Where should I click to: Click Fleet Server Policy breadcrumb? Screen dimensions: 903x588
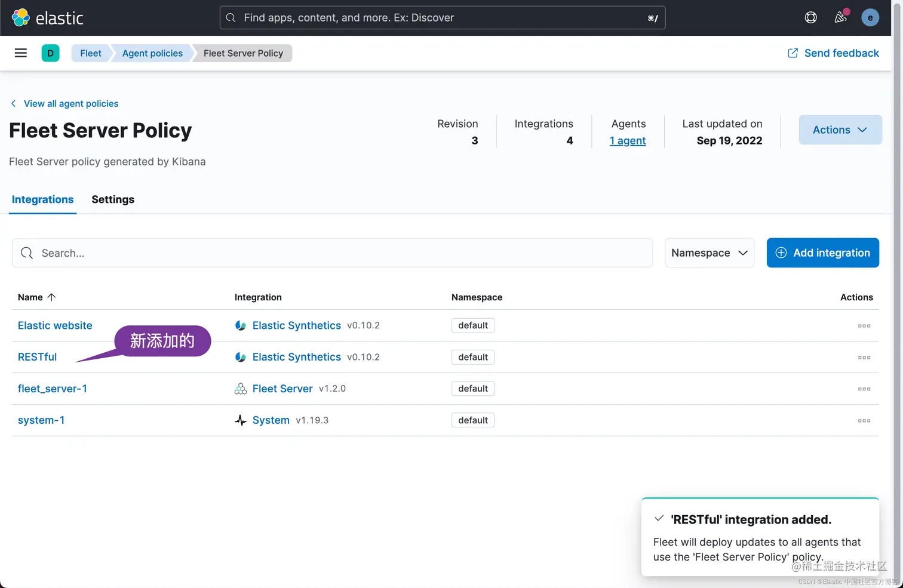pyautogui.click(x=243, y=53)
